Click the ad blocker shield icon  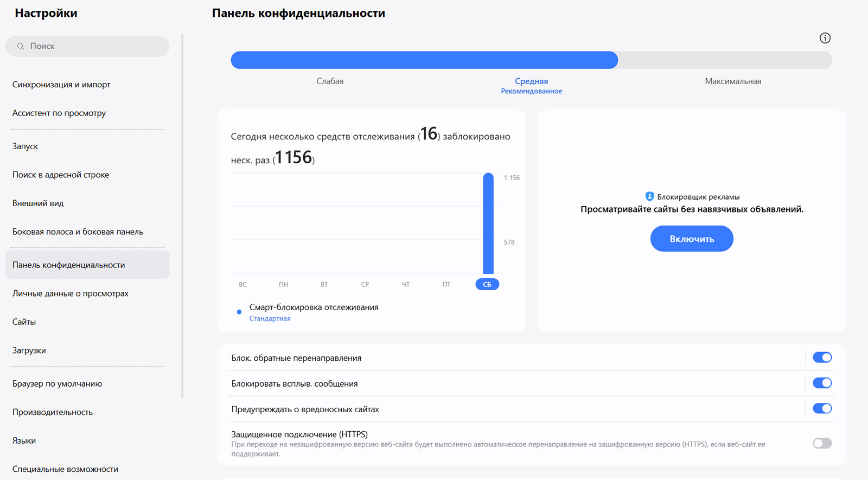[649, 196]
